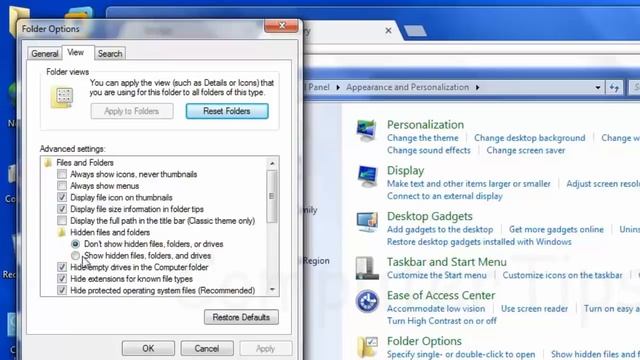Click the Apply button in the dialog
The image size is (640, 360).
pos(266,349)
